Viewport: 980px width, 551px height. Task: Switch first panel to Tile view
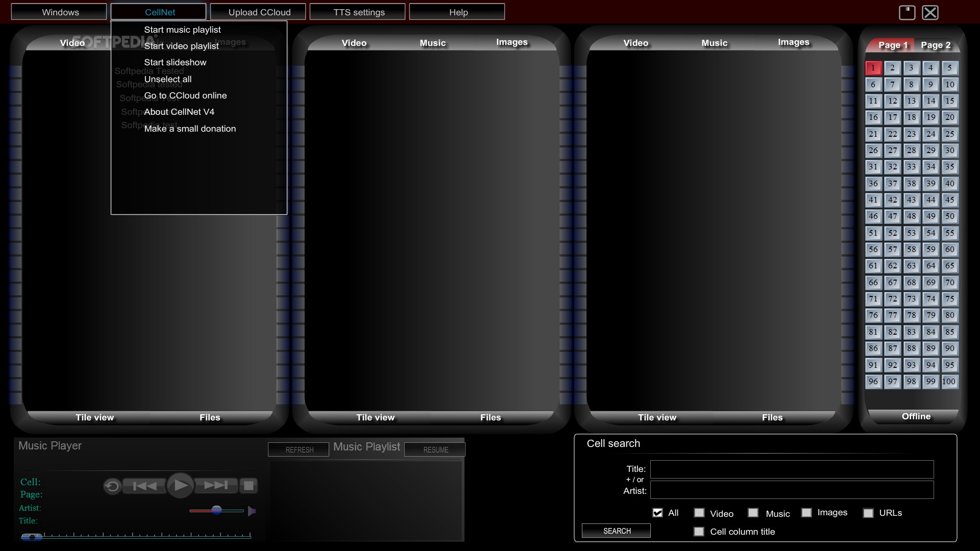[x=94, y=418]
